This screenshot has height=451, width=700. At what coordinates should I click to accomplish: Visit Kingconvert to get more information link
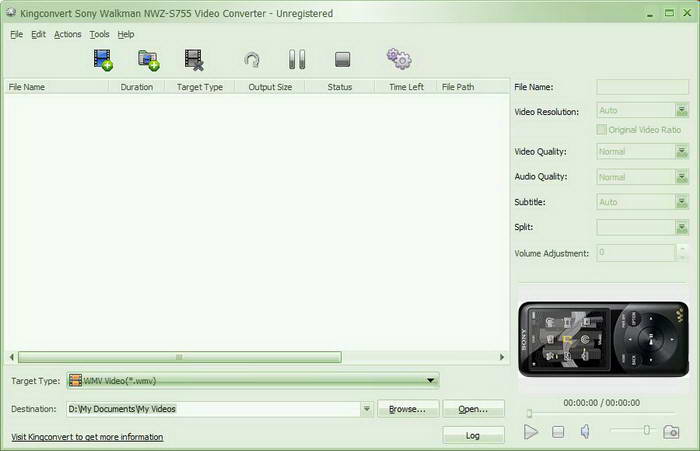(x=87, y=437)
